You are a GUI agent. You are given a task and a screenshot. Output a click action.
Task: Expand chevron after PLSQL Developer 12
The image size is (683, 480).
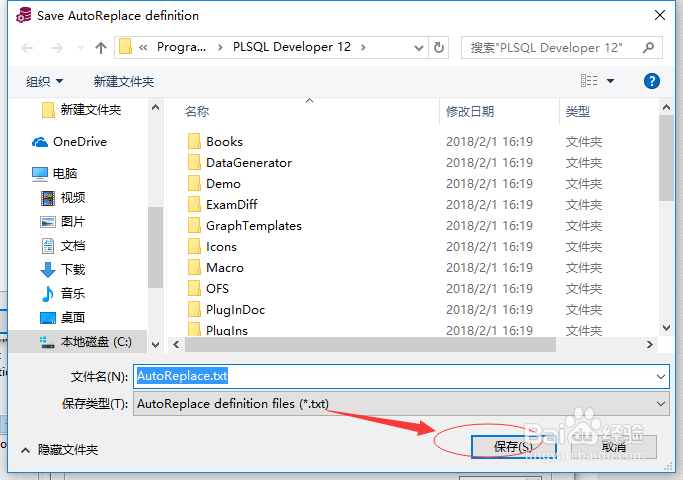(363, 47)
